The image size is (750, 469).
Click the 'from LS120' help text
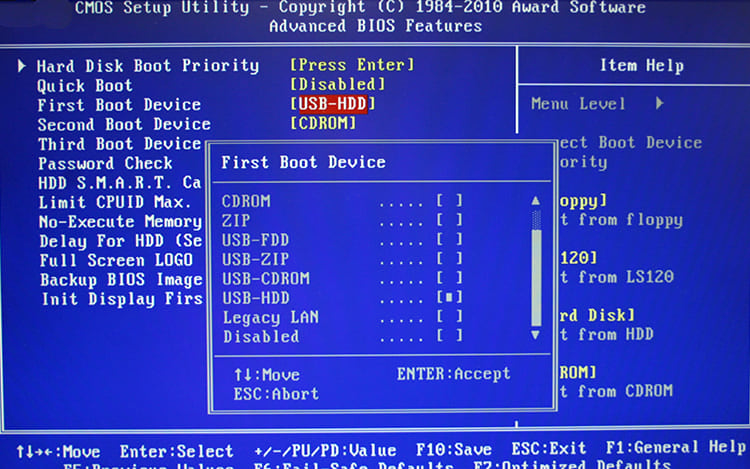(x=626, y=277)
